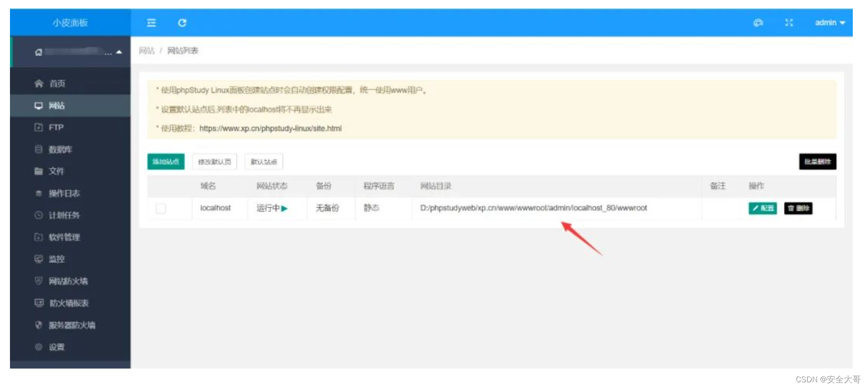
Task: Click the refresh icon in header
Action: click(182, 23)
